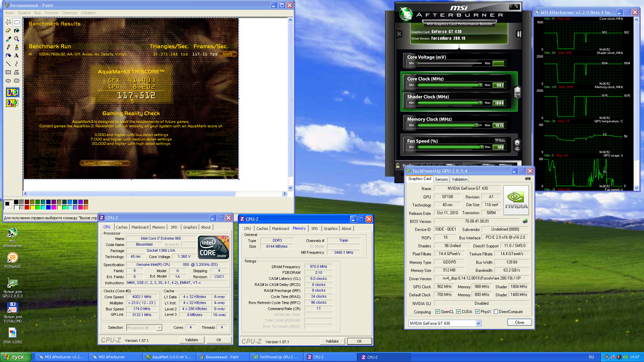Open the GPU-Z.0.5.3 desktop shortcut

[12, 287]
